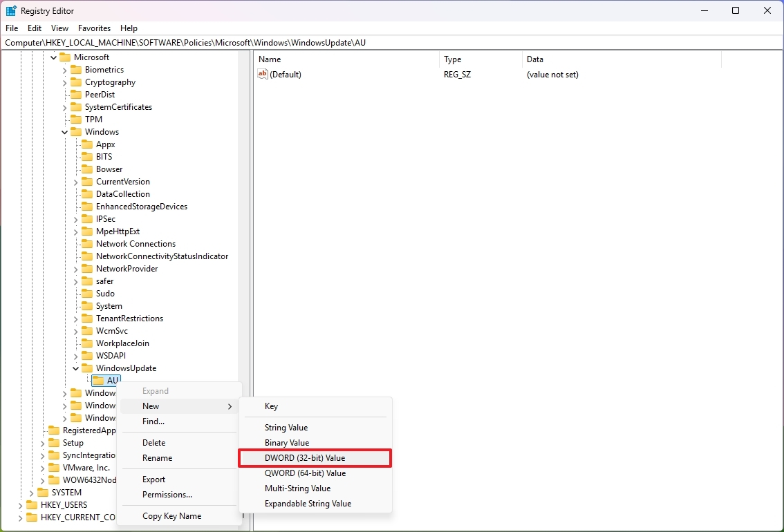Click the WindowsUpdate folder icon
The height and width of the screenshot is (532, 784).
click(88, 368)
